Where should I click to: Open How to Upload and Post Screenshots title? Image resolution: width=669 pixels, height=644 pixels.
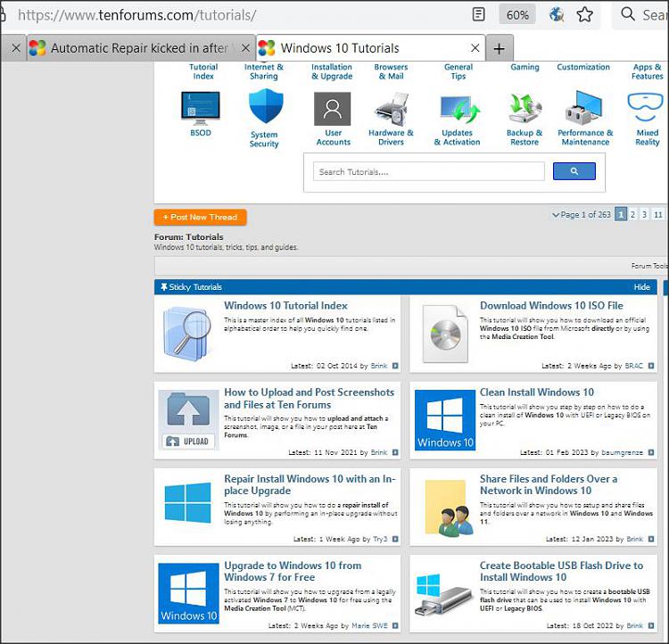coord(309,398)
